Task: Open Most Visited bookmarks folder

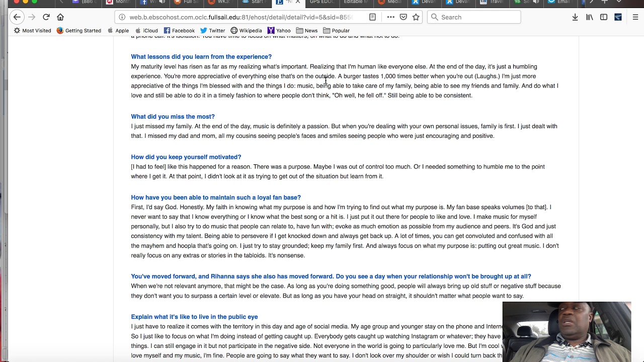Action: click(x=32, y=31)
